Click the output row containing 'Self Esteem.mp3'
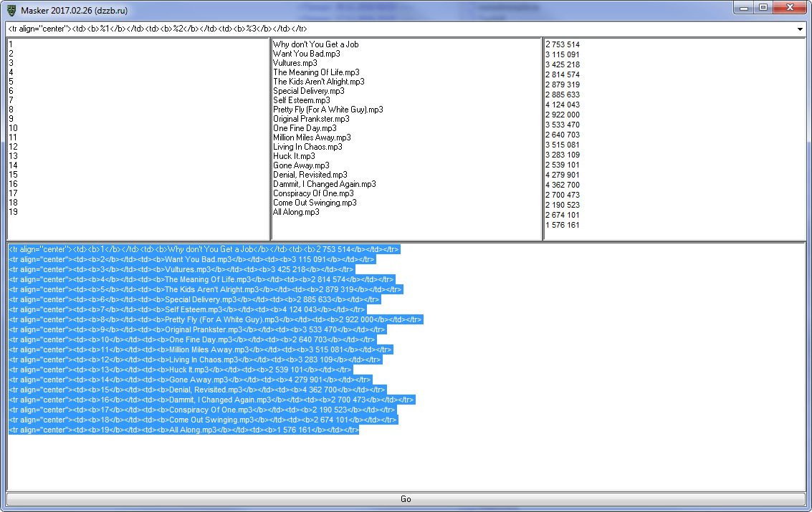 point(186,309)
